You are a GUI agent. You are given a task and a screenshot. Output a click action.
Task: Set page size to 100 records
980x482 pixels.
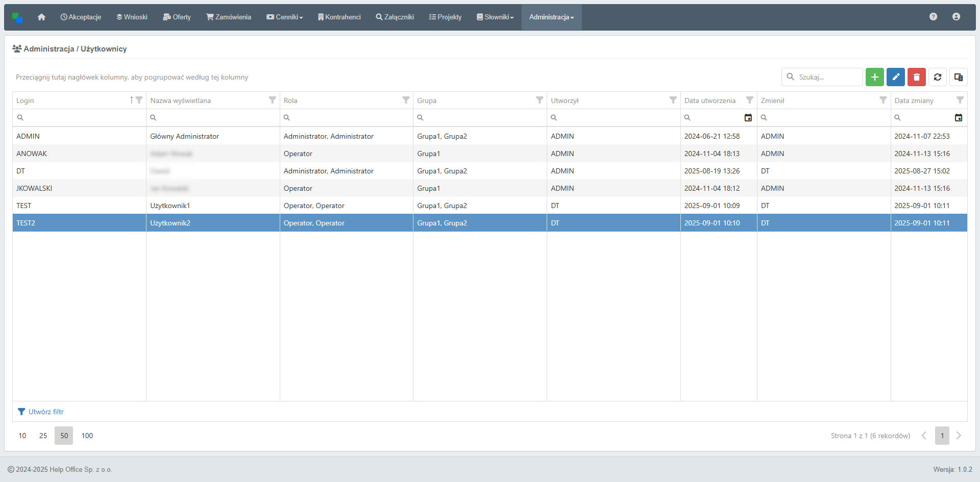click(x=87, y=436)
